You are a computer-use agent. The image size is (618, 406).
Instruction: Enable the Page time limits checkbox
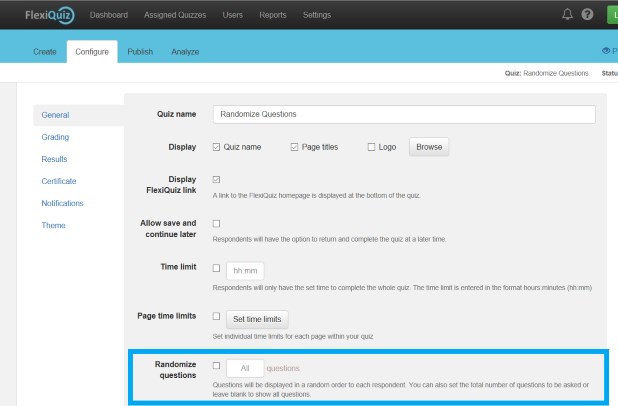point(216,316)
